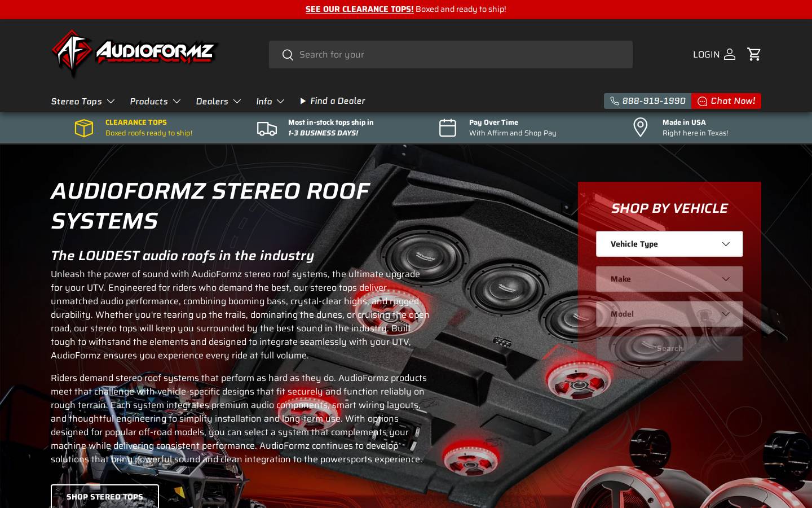Click the delivery truck icon

[x=267, y=128]
